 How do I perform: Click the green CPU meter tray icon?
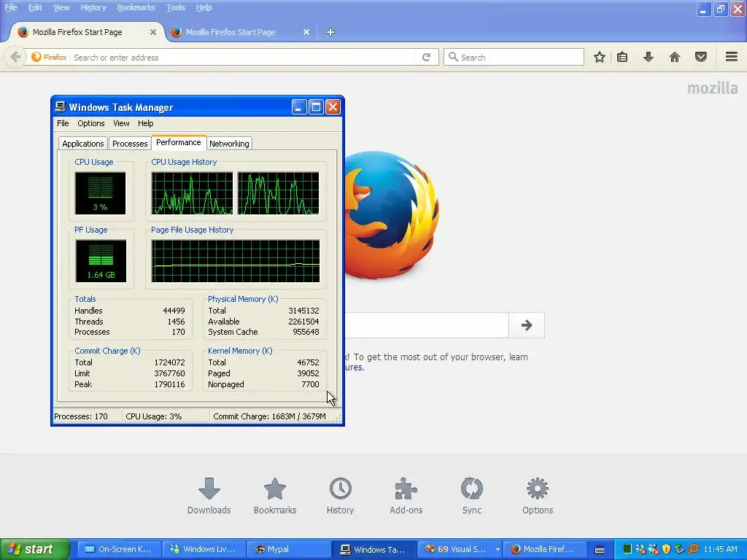(x=627, y=549)
